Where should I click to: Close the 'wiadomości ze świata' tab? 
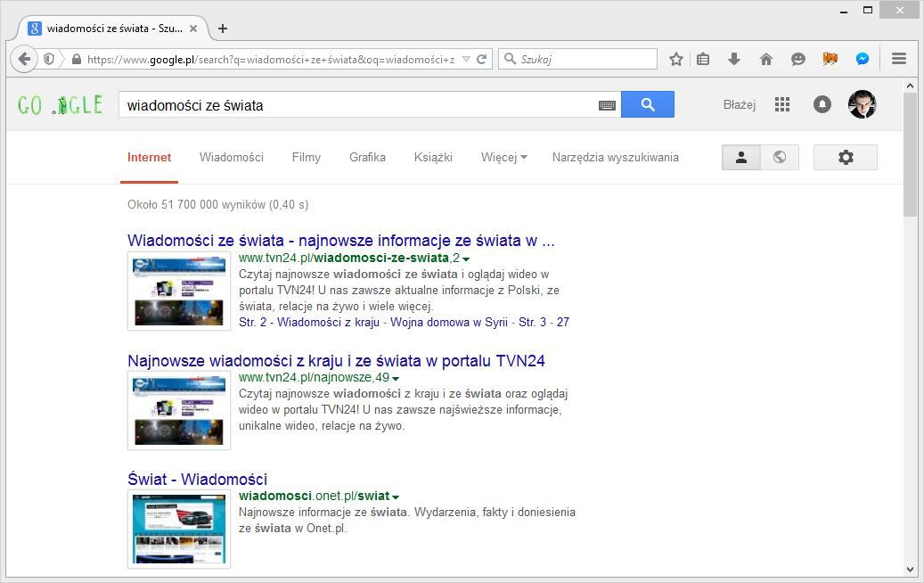coord(193,29)
